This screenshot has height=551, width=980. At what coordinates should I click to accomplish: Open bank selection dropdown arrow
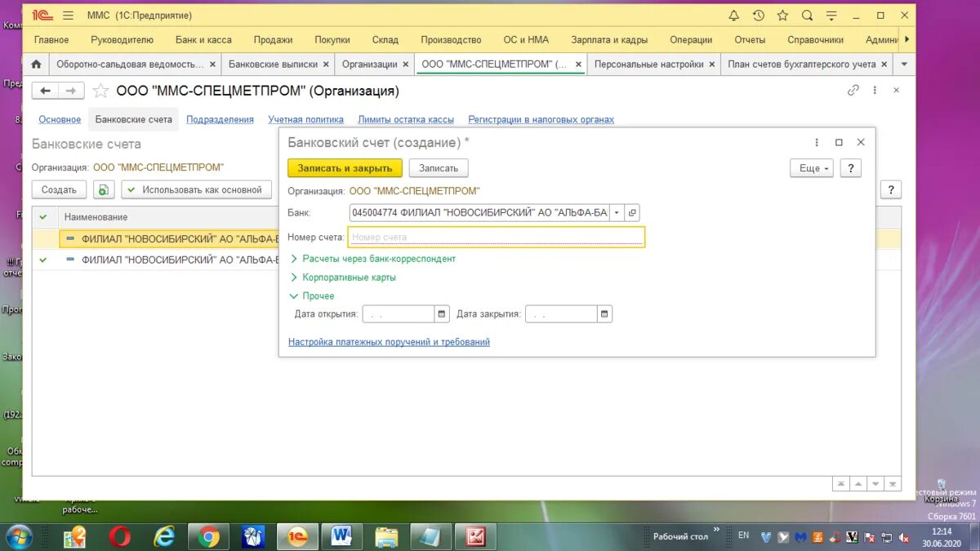(617, 212)
